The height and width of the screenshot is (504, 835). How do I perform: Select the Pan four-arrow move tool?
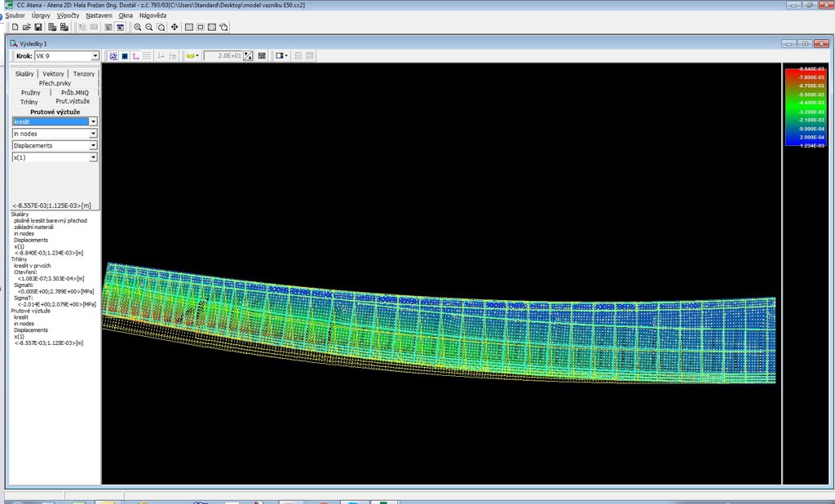[175, 27]
